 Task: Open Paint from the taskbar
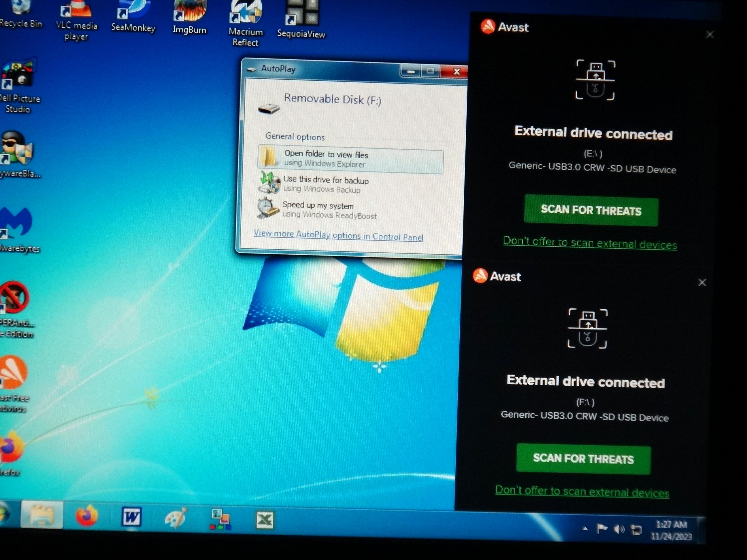pos(175,517)
